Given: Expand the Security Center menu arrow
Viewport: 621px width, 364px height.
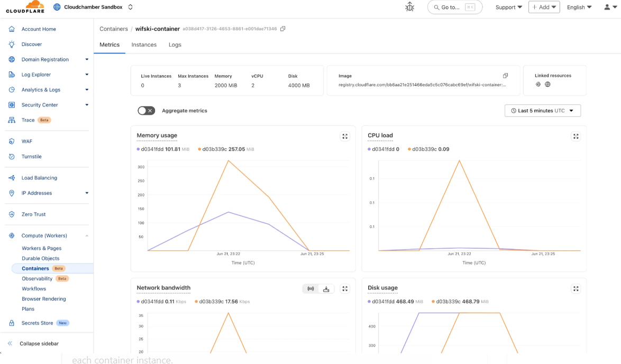Looking at the screenshot, I should [87, 105].
